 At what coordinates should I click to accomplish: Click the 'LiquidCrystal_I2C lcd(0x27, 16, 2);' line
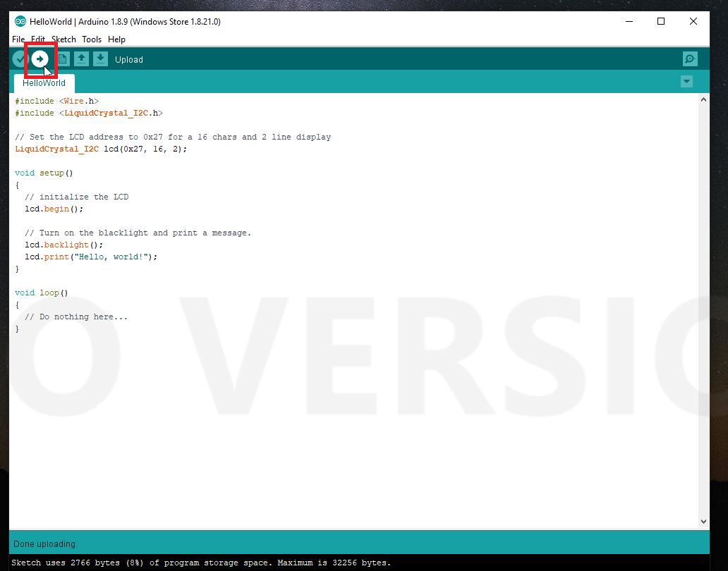pyautogui.click(x=101, y=149)
